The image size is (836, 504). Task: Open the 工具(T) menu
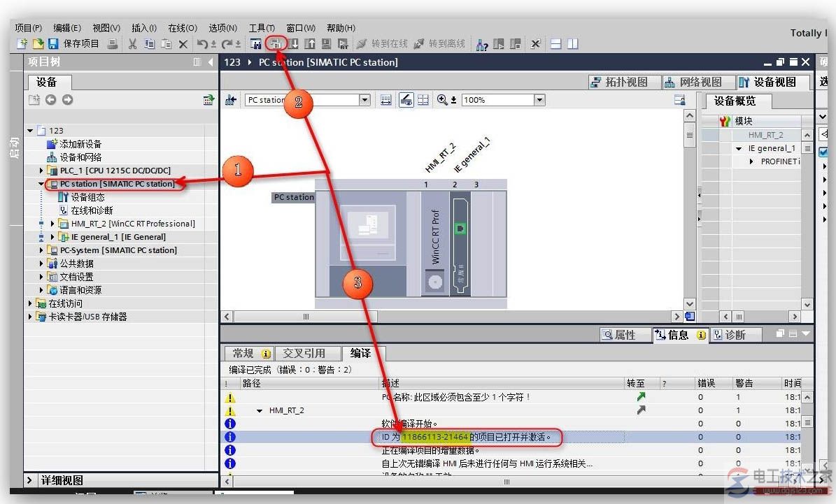point(262,28)
